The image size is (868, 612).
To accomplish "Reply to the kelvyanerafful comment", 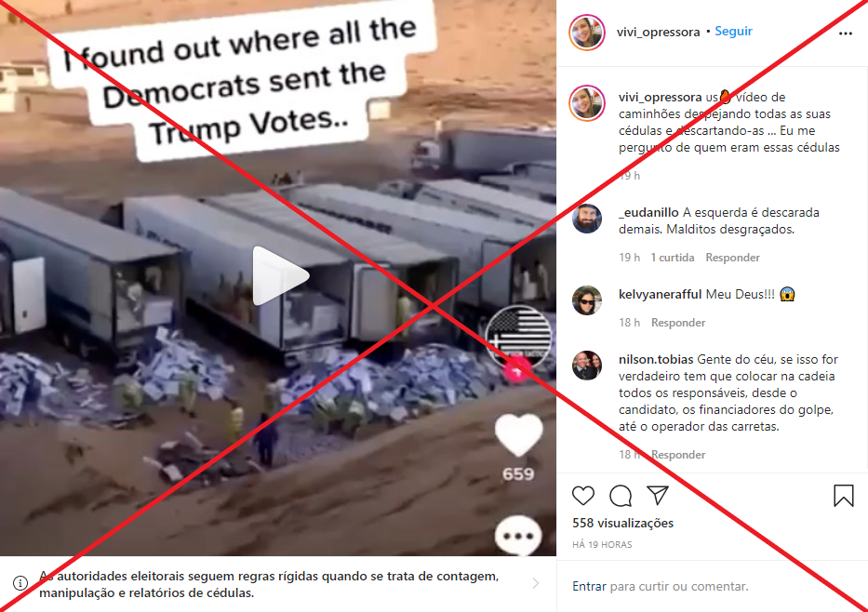I will click(678, 323).
